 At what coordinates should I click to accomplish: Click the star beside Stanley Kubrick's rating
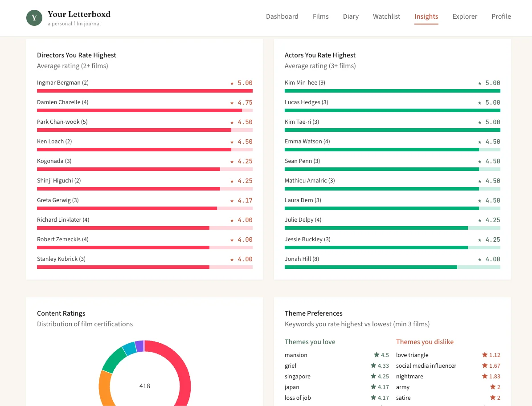(232, 259)
